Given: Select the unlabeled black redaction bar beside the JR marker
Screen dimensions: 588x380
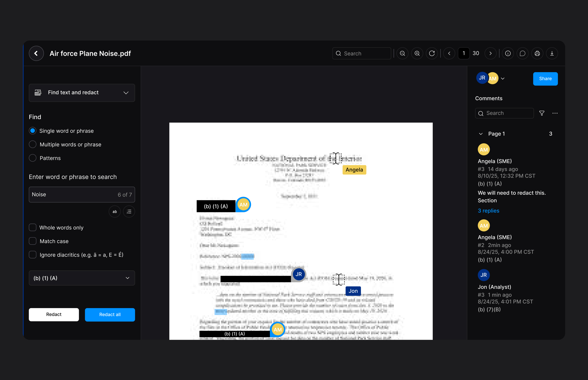Looking at the screenshot, I should coord(256,279).
